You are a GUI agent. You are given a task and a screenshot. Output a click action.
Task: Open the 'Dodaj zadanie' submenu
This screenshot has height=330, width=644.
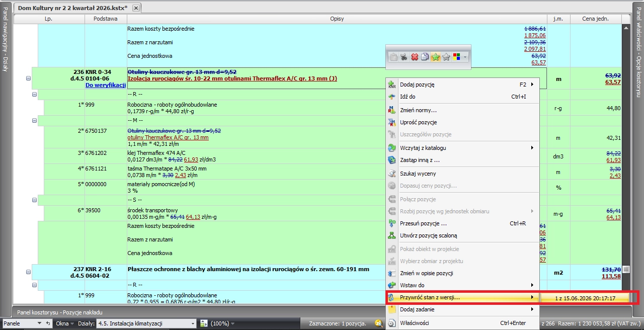click(x=462, y=309)
